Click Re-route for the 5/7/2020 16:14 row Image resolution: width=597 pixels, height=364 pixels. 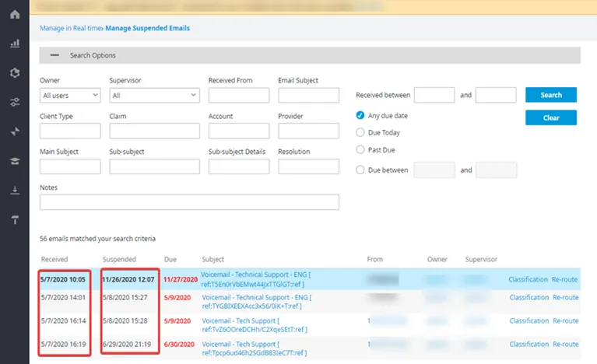point(565,321)
